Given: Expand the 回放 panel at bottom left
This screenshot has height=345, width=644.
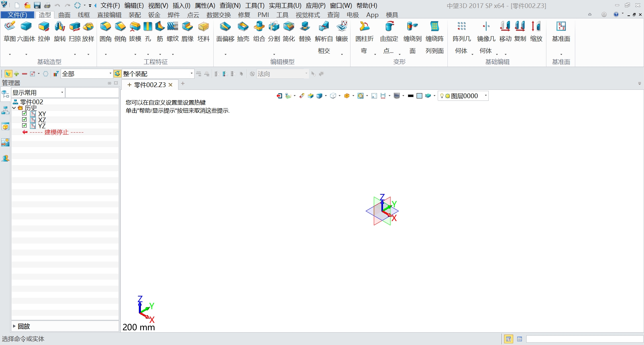Looking at the screenshot, I should (x=14, y=326).
